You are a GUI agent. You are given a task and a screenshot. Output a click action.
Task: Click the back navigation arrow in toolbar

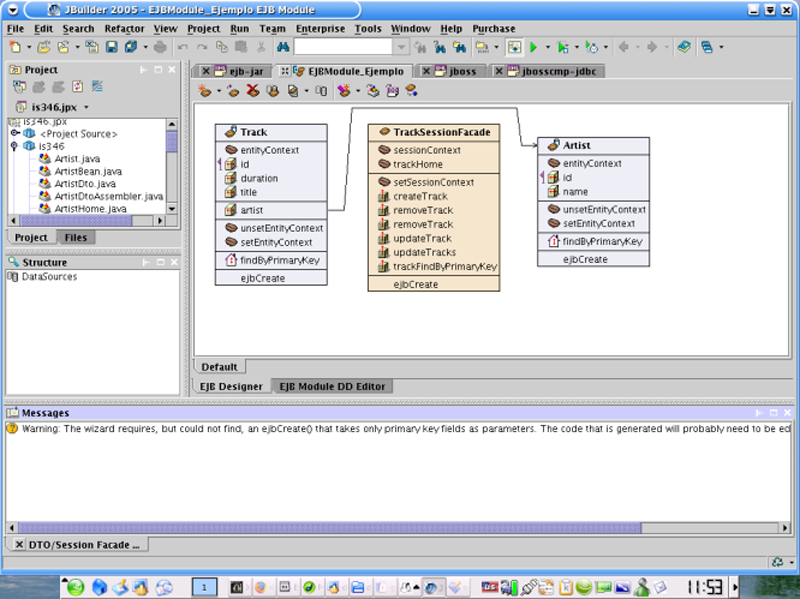[624, 47]
